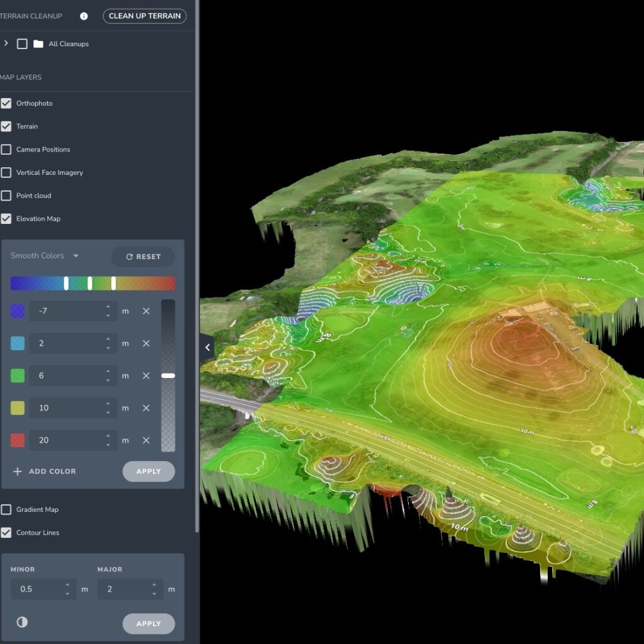Click the Terrain Cleanup info icon
The image size is (644, 644).
coord(84,16)
